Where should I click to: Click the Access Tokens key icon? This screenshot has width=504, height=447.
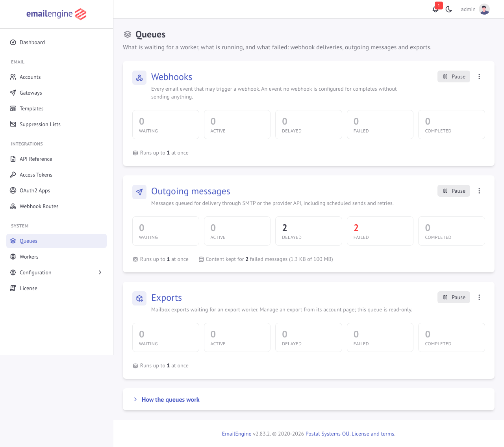(x=13, y=175)
